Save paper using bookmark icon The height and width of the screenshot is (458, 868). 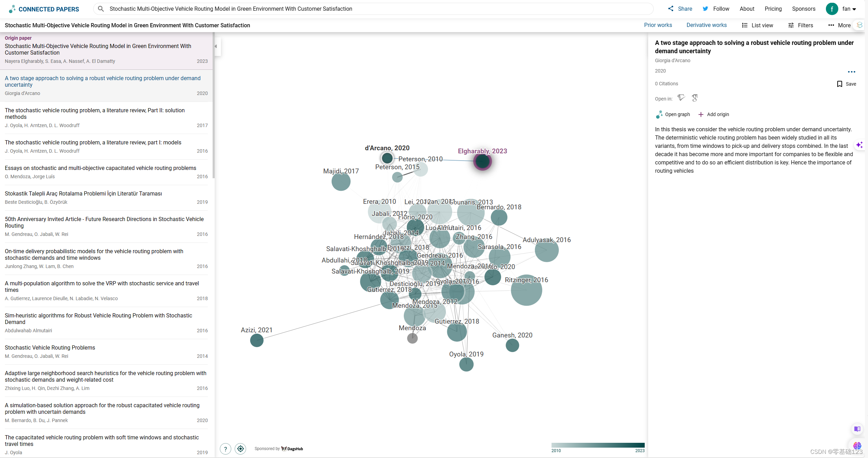[840, 84]
